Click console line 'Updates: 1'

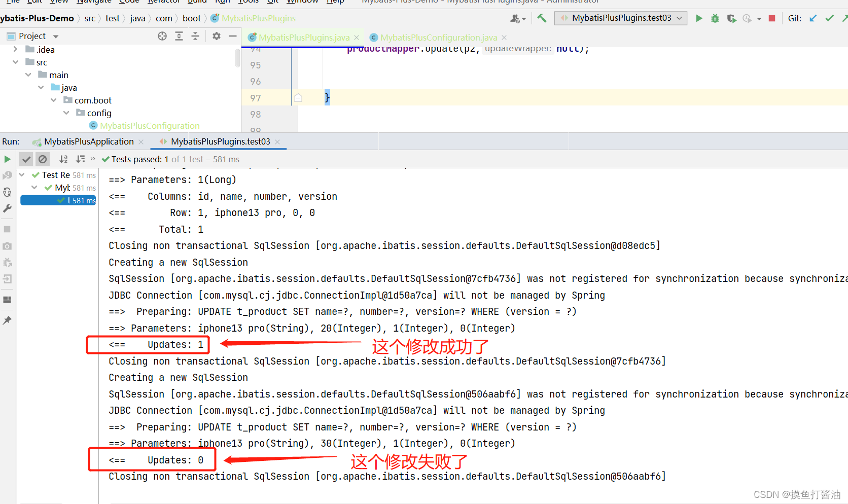156,345
